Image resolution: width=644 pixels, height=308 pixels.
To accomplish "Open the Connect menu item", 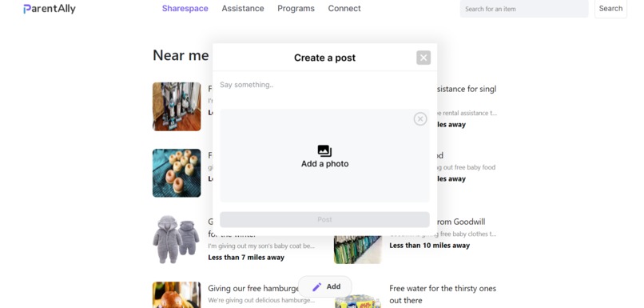I will click(344, 8).
